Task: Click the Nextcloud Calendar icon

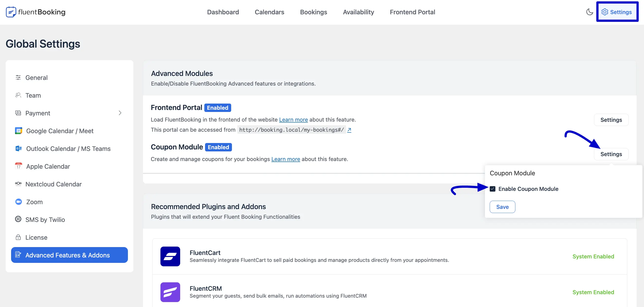Action: tap(18, 184)
